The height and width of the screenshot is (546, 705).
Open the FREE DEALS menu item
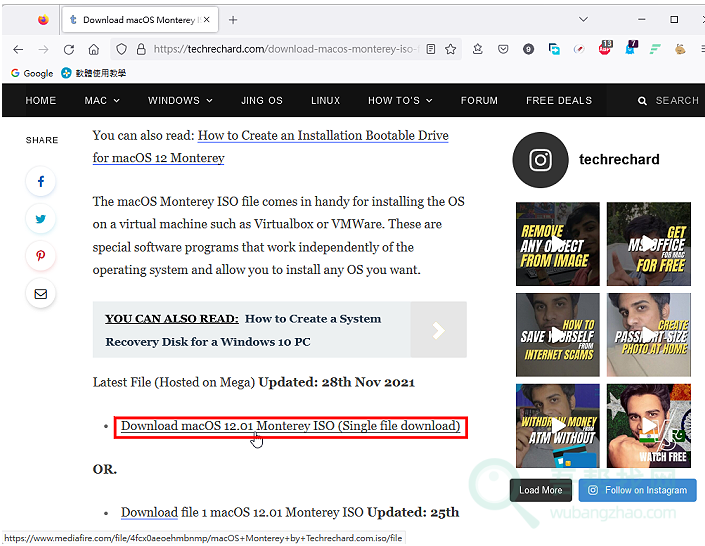559,101
